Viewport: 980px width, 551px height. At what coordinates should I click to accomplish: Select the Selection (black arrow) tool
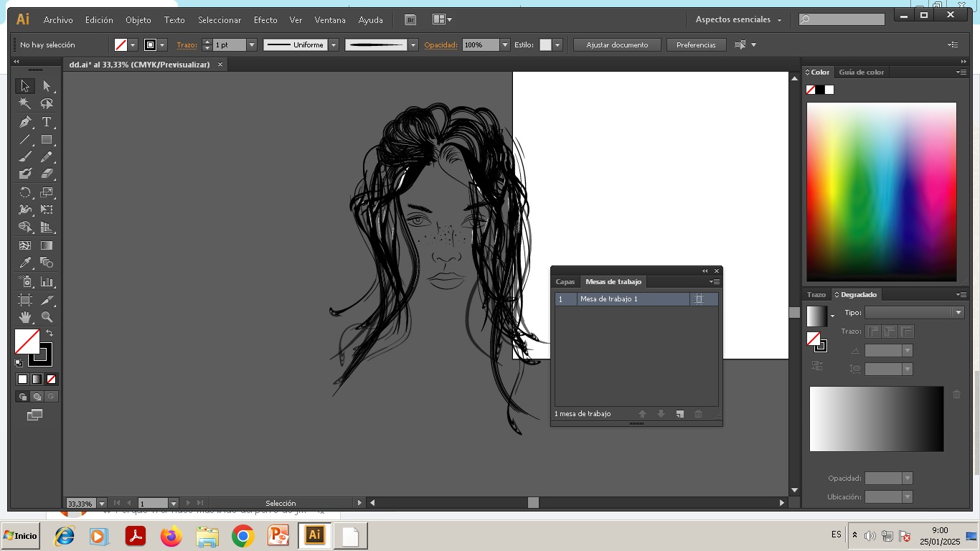25,86
